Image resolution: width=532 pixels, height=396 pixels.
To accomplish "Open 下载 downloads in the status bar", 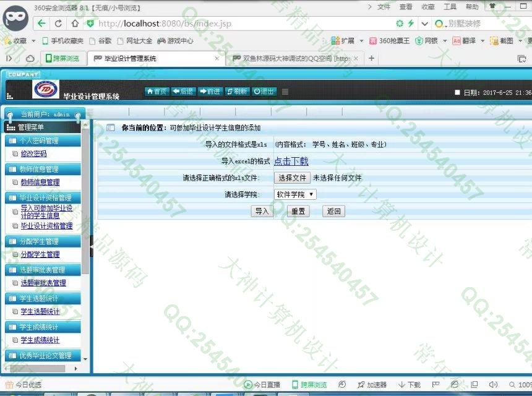I will click(x=410, y=385).
